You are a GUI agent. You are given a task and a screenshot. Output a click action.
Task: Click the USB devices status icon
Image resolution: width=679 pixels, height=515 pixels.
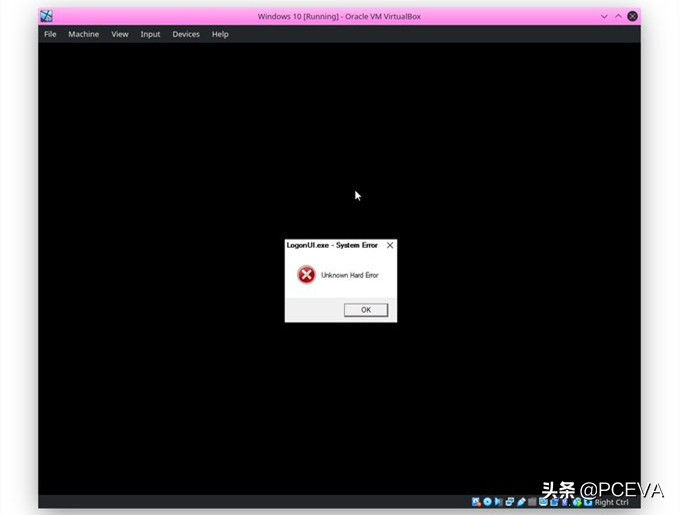[521, 501]
